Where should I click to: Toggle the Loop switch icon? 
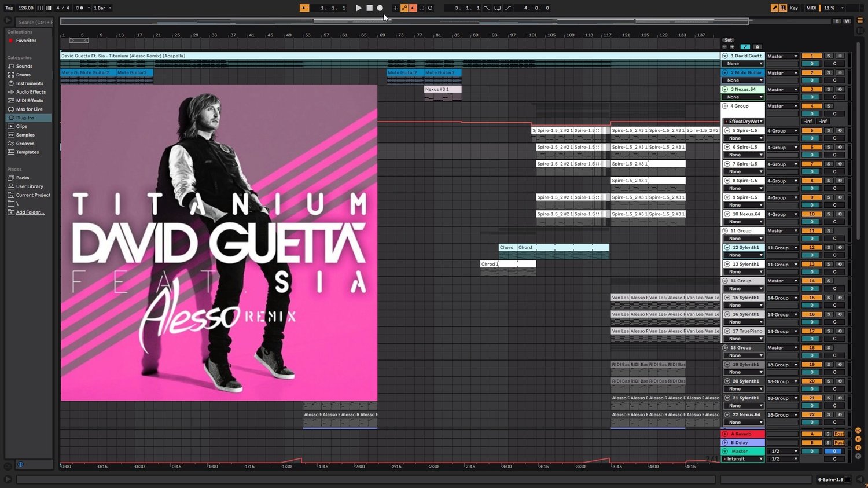[497, 8]
